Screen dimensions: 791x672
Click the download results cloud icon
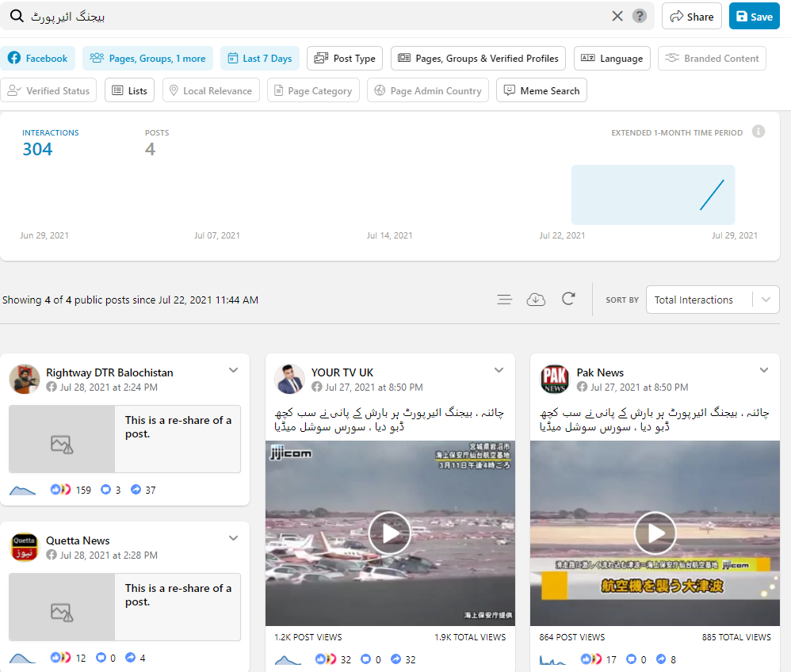pyautogui.click(x=536, y=300)
